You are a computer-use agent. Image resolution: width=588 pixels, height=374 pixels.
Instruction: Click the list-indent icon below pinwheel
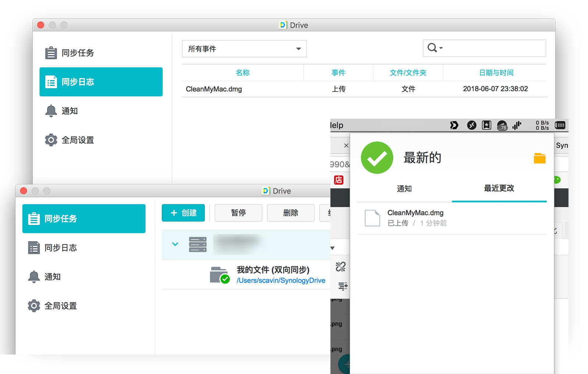pos(343,286)
